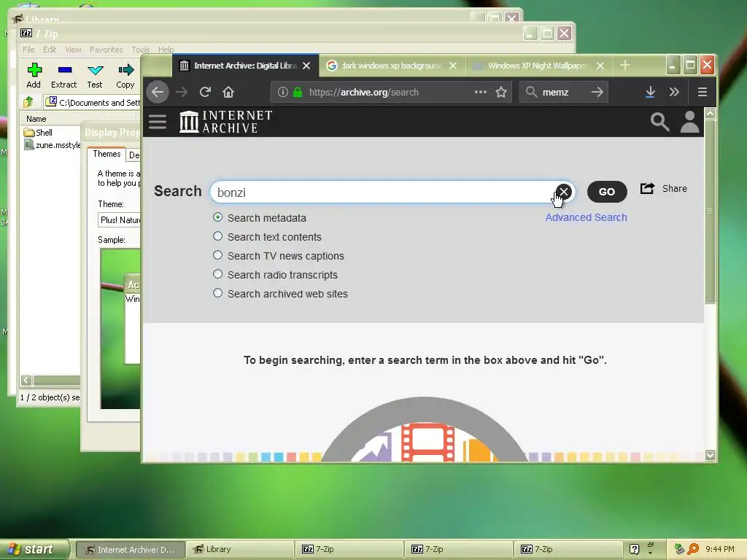Open Themes tab in Display Properties

click(107, 154)
